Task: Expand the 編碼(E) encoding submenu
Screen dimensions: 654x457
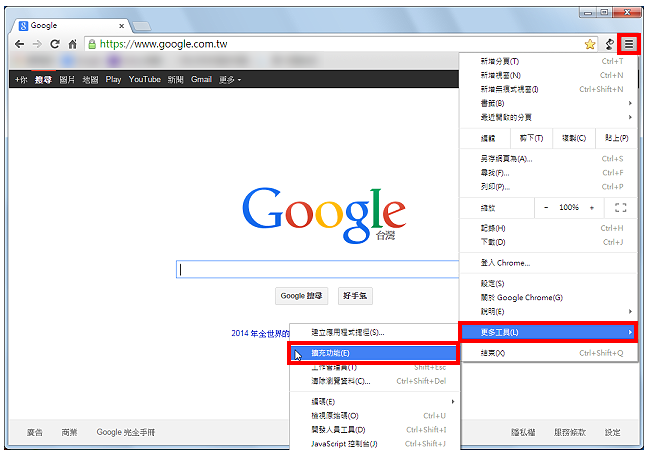Action: 375,402
